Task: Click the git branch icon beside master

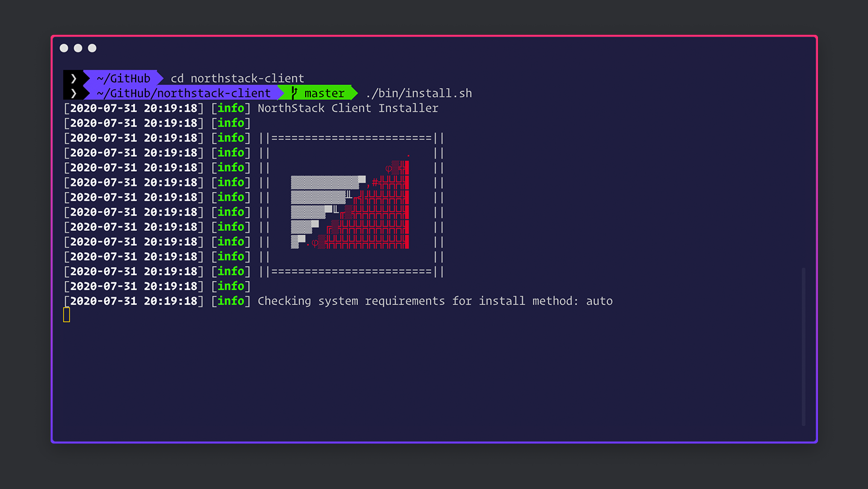Action: coord(294,93)
